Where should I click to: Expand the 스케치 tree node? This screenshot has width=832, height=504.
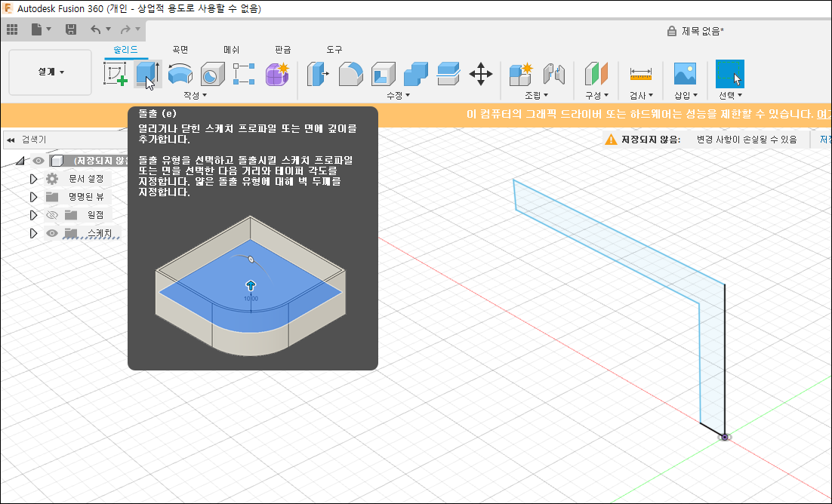pyautogui.click(x=33, y=233)
